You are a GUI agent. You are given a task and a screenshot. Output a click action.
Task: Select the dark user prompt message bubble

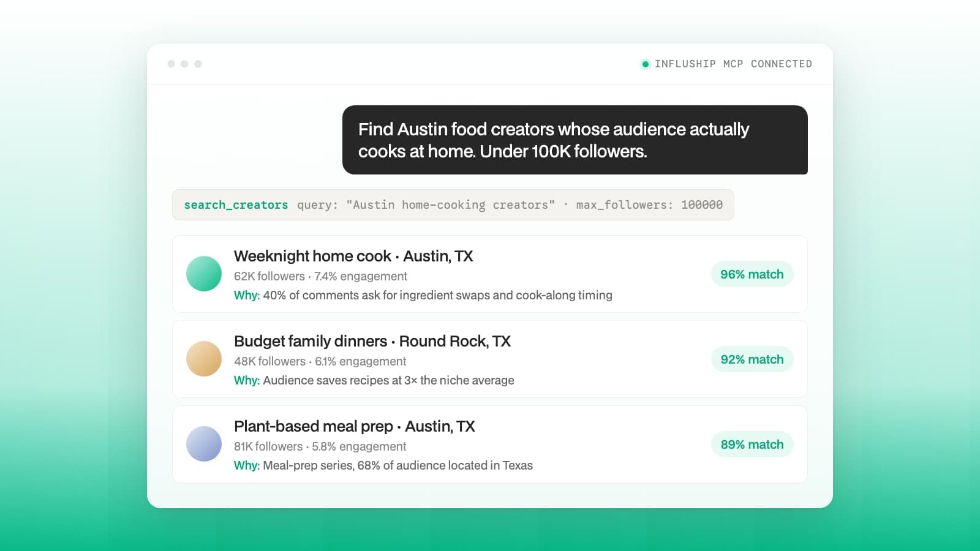(575, 140)
